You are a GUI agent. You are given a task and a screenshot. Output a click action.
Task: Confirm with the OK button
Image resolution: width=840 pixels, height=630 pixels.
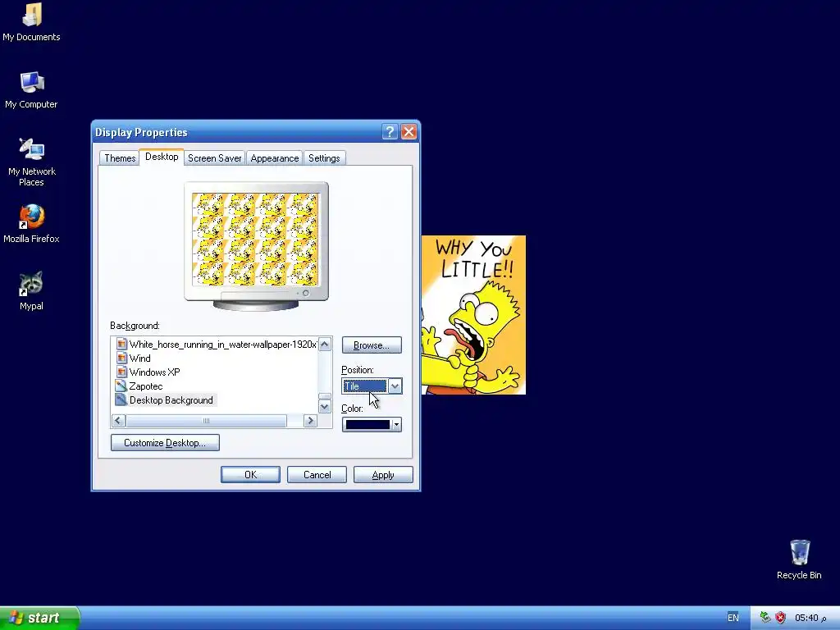coord(250,475)
